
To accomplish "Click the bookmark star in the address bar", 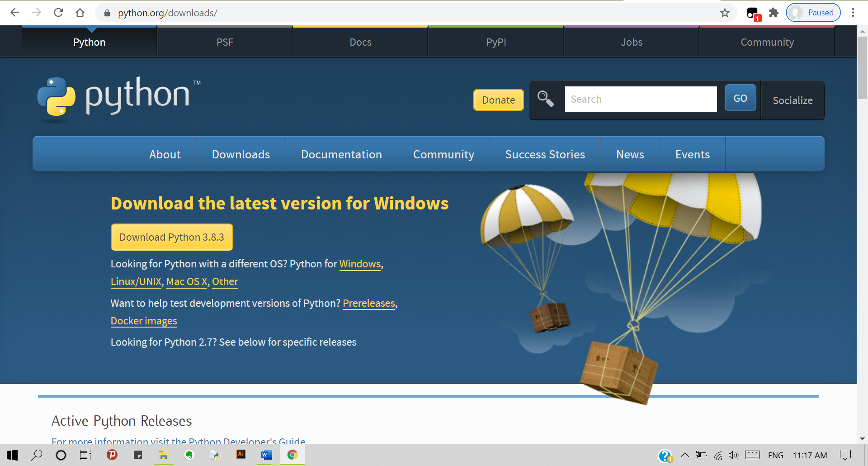I will click(725, 13).
